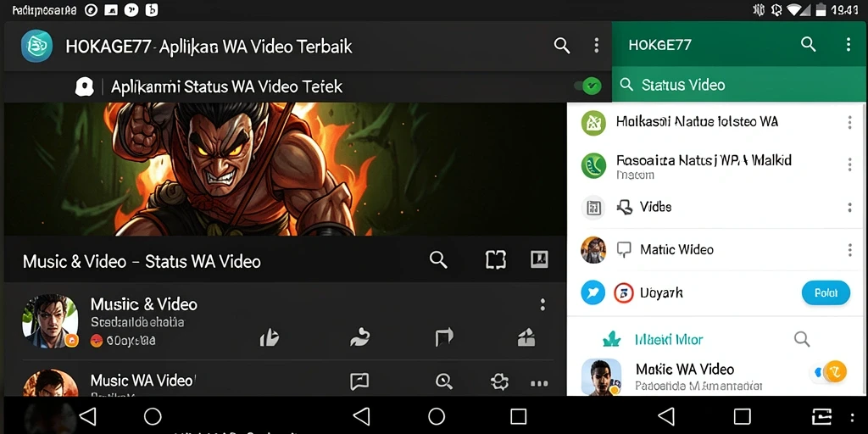Search in the Makti Mtor section
Screen dimensions: 868x434
802,339
